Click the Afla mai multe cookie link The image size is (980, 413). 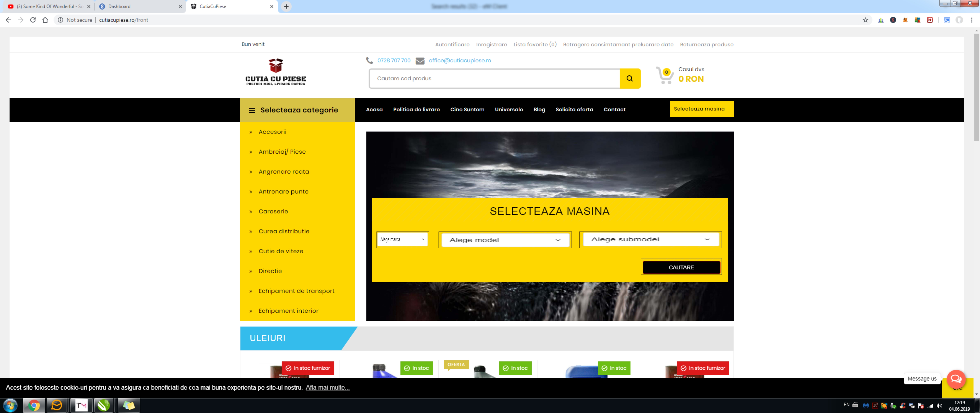point(327,387)
